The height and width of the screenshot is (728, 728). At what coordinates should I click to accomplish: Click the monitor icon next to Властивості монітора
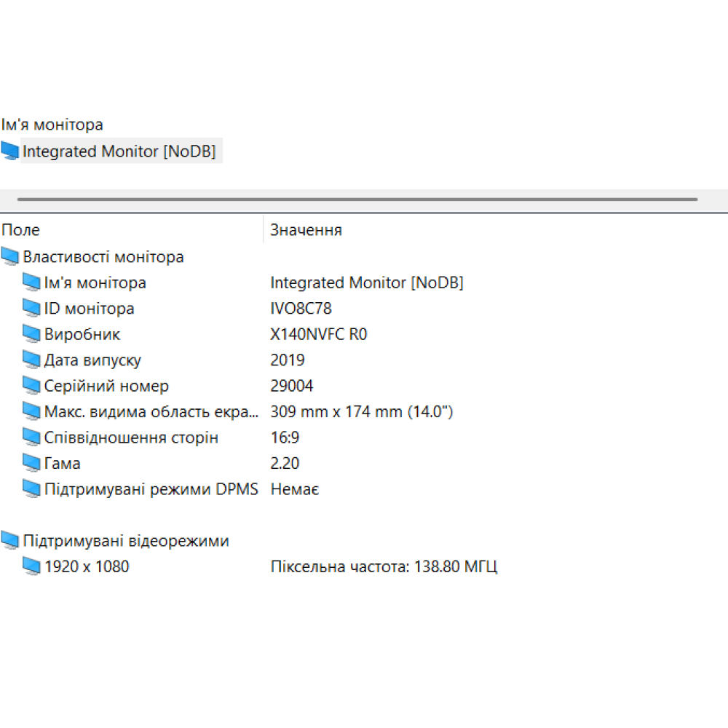(x=9, y=256)
